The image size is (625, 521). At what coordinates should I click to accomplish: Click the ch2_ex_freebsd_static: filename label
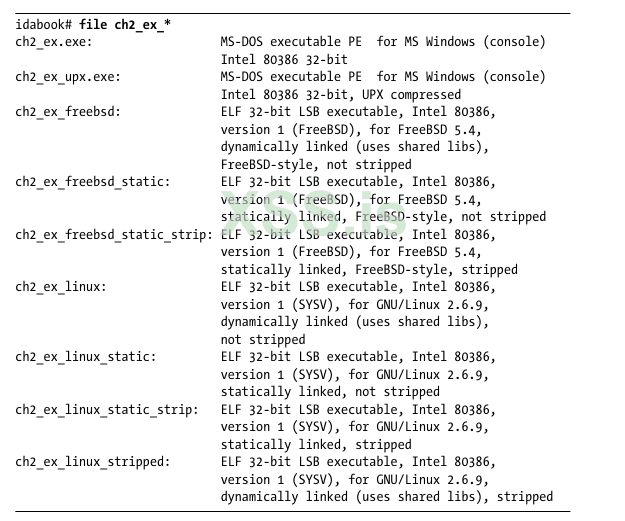coord(92,182)
